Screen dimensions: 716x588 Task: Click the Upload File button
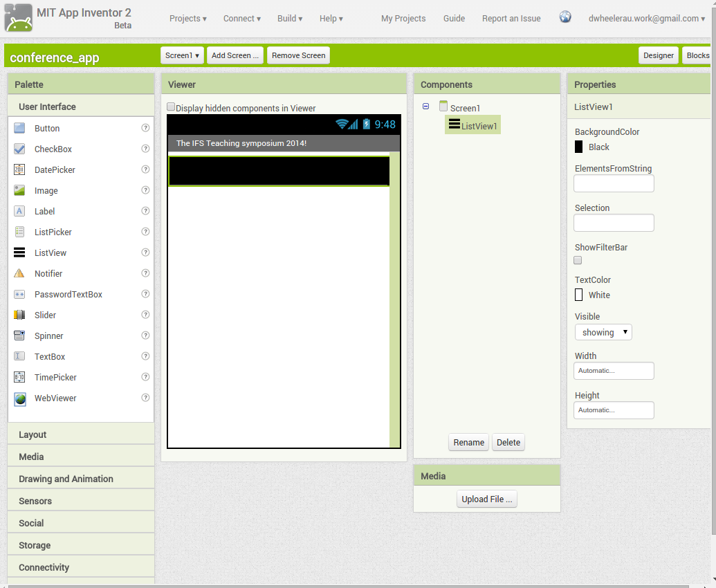coord(487,499)
